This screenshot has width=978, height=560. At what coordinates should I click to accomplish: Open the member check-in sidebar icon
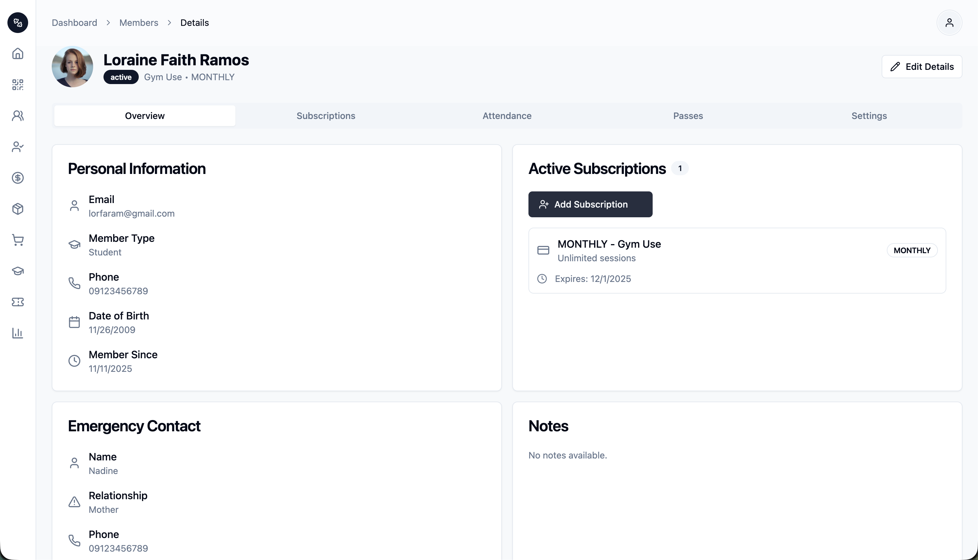(x=18, y=147)
